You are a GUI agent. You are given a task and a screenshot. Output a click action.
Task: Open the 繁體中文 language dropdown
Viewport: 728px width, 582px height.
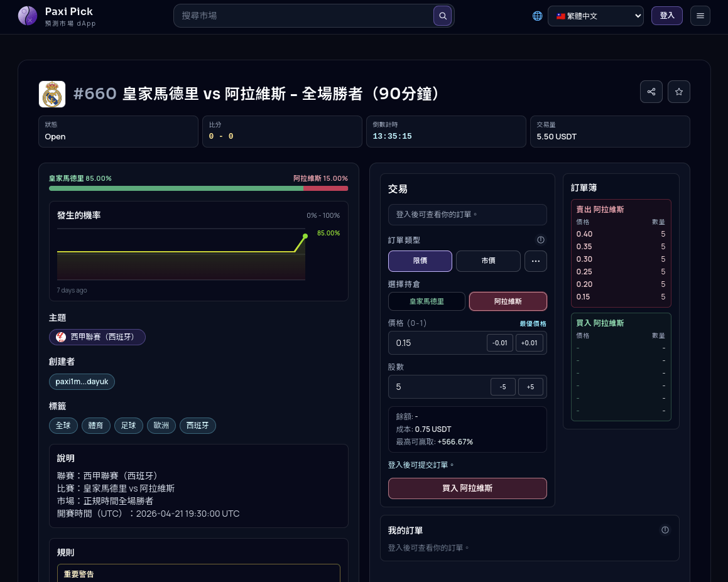pos(595,16)
